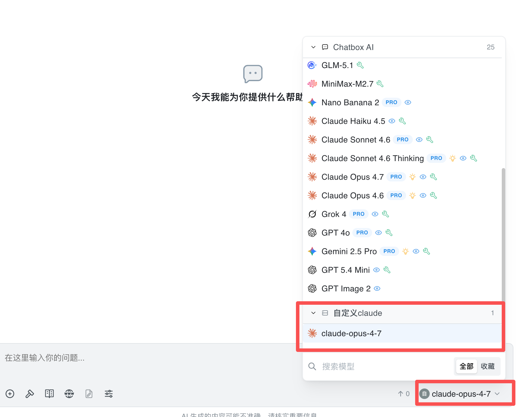Screen dimensions: 532x417
Task: Click the GPT 4o OpenAI logo
Action: 312,233
